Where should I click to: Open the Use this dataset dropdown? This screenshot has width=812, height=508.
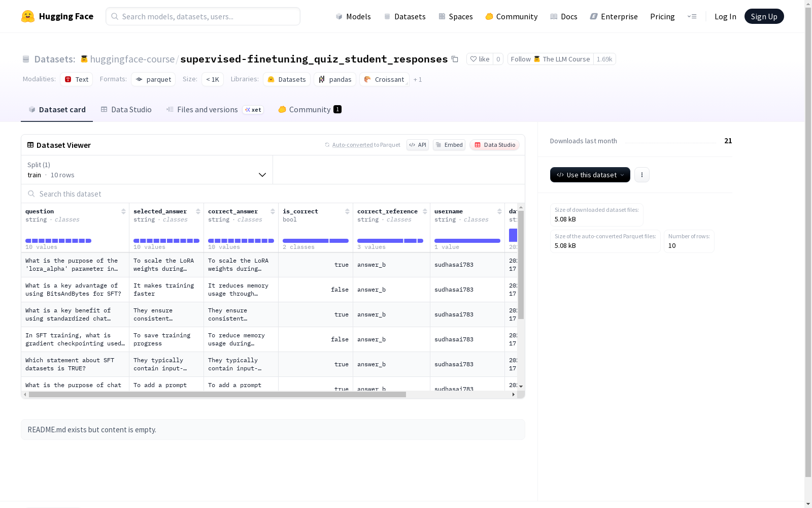pyautogui.click(x=590, y=175)
